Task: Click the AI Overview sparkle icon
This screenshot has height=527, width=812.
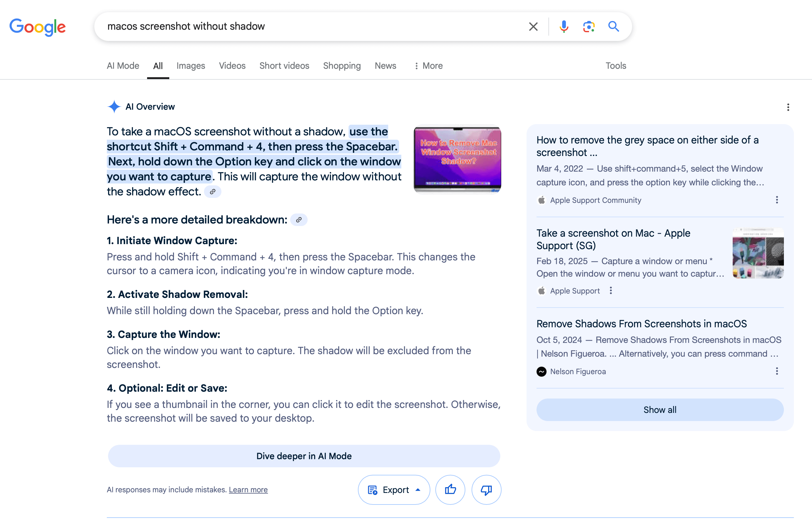Action: click(114, 107)
